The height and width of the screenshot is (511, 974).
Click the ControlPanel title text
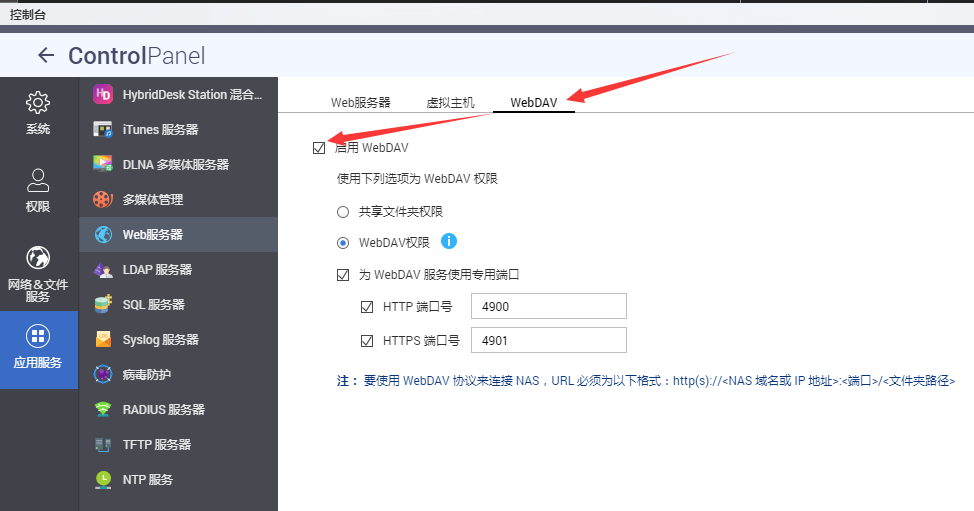click(137, 55)
